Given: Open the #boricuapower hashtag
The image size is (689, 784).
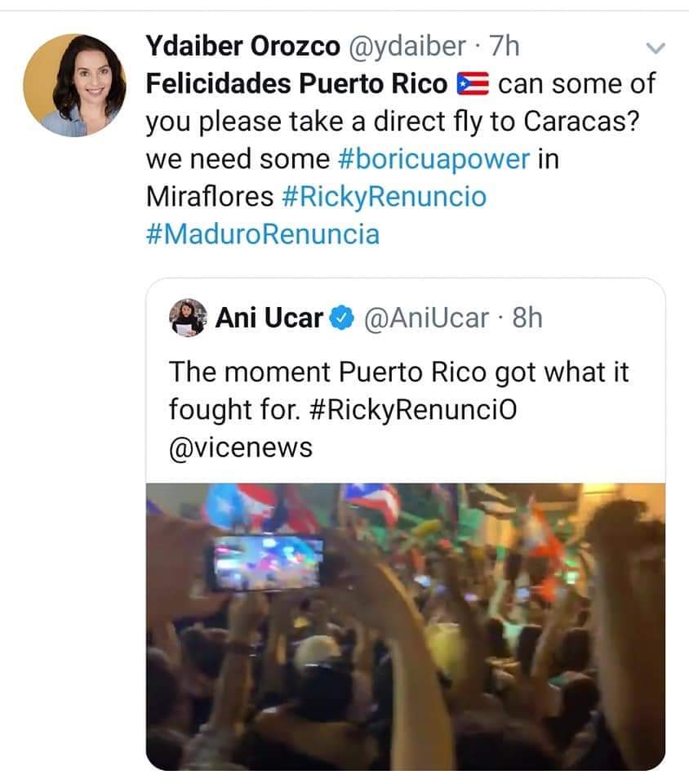Looking at the screenshot, I should click(x=432, y=159).
